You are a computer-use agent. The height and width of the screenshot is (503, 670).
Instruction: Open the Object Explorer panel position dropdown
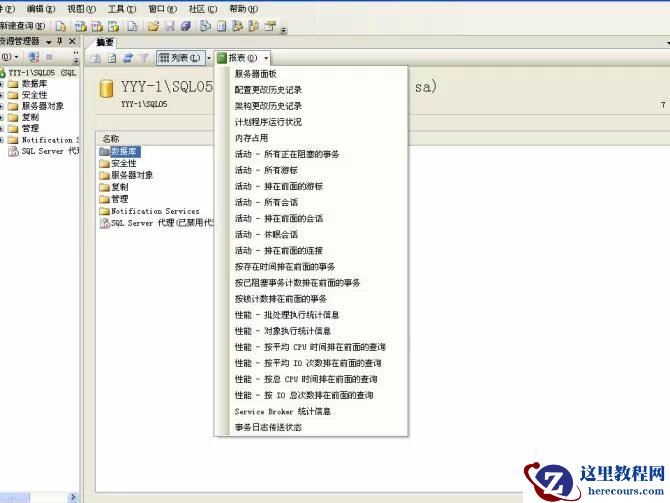pos(48,42)
